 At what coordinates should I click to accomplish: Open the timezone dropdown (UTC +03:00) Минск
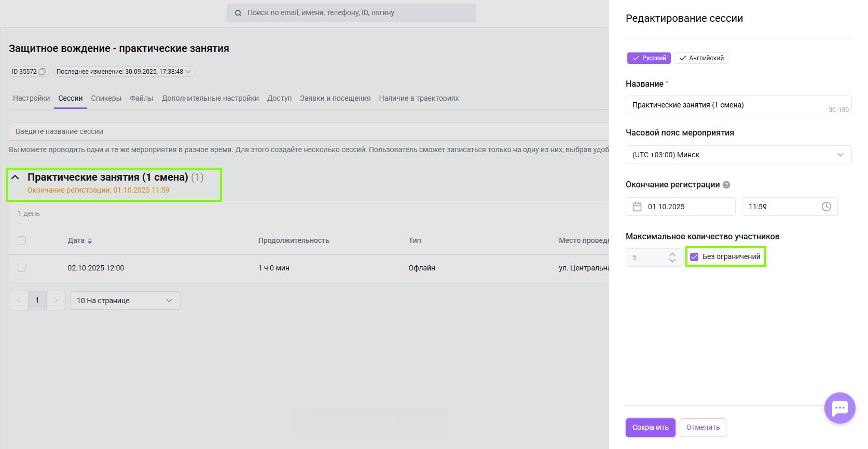(x=738, y=155)
